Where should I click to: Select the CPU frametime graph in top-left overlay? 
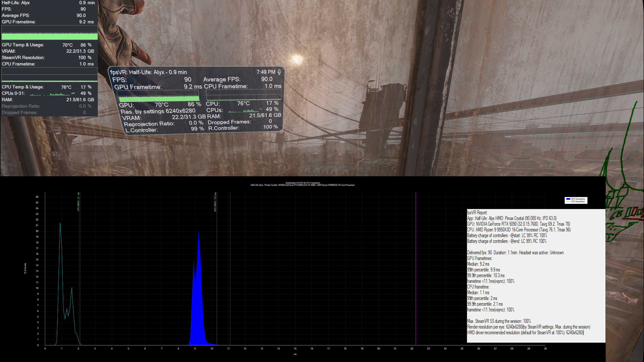click(50, 75)
